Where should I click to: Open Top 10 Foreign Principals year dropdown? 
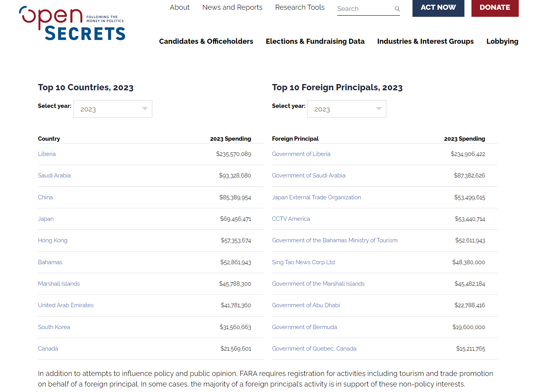[347, 109]
